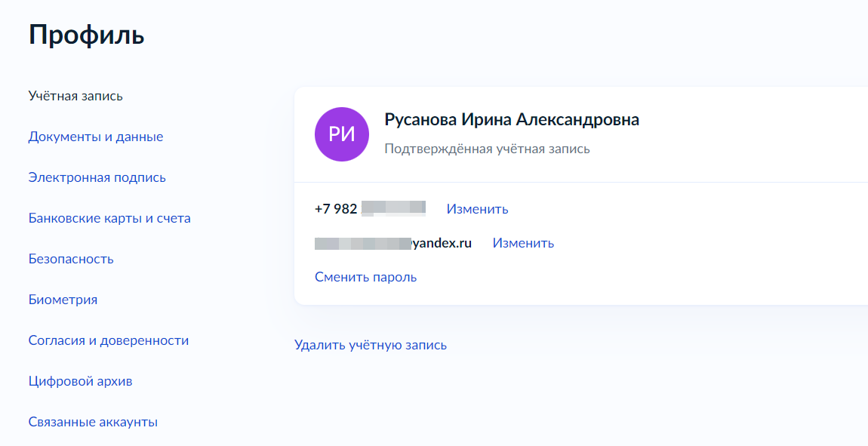Screen dimensions: 868x446
Task: Select Сменить пароль
Action: pyautogui.click(x=365, y=277)
